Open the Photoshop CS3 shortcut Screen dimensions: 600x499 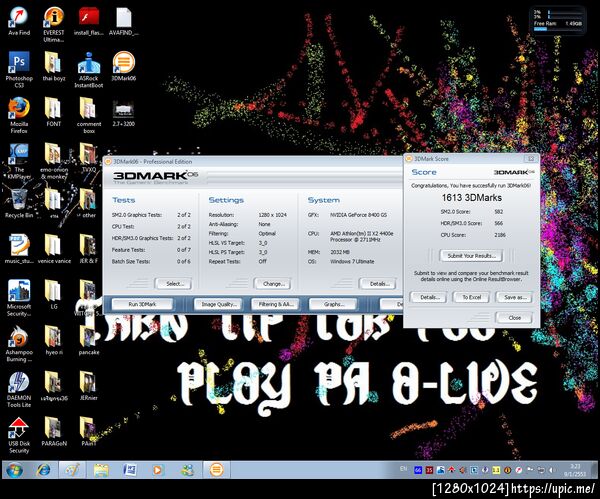(19, 69)
